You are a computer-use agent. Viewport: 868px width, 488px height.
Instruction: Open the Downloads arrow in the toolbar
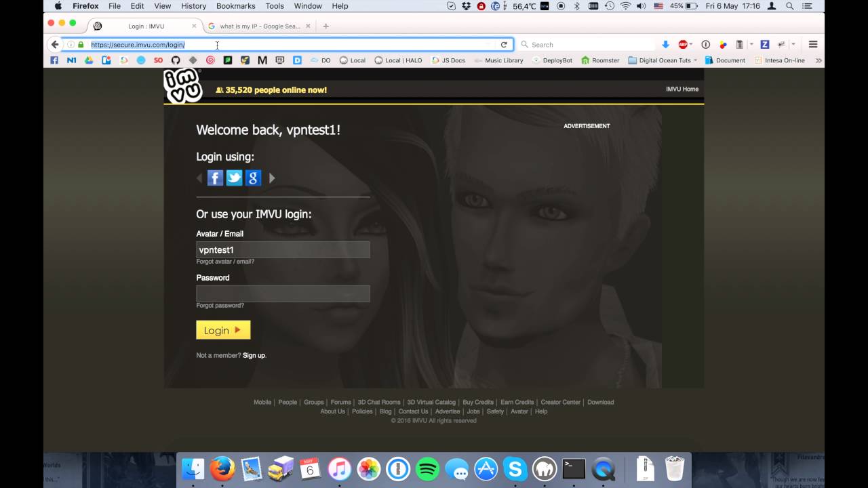click(x=665, y=45)
